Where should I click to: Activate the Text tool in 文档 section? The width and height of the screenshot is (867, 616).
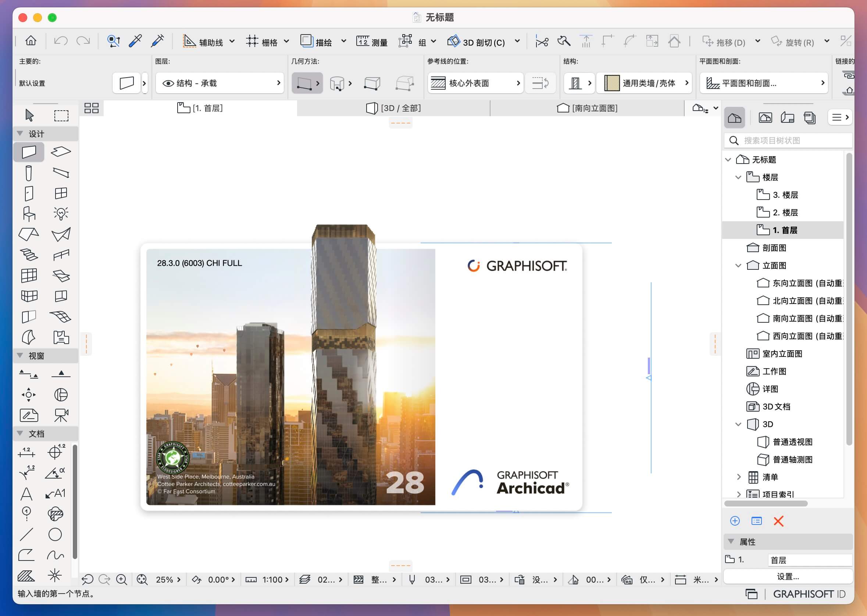(26, 493)
